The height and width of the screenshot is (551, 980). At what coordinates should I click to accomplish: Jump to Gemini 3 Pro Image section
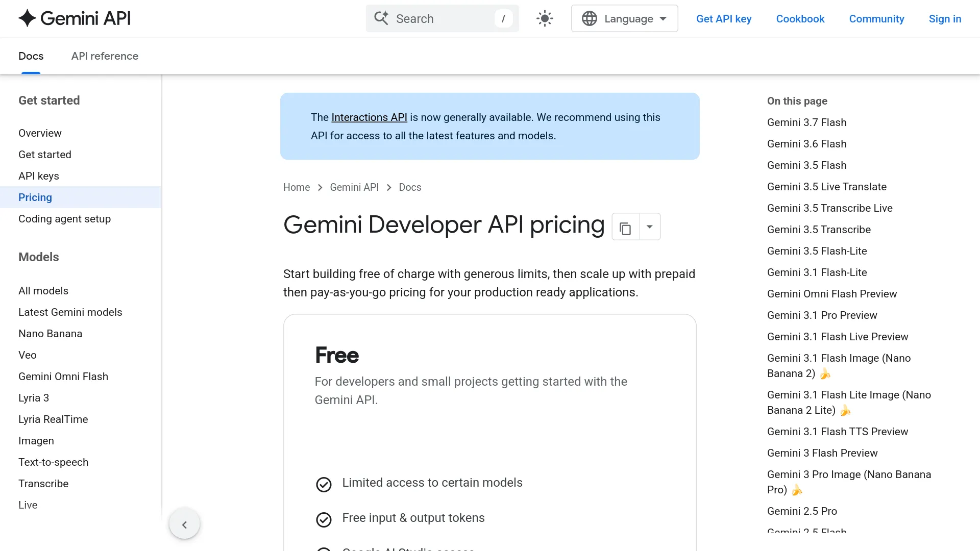849,482
